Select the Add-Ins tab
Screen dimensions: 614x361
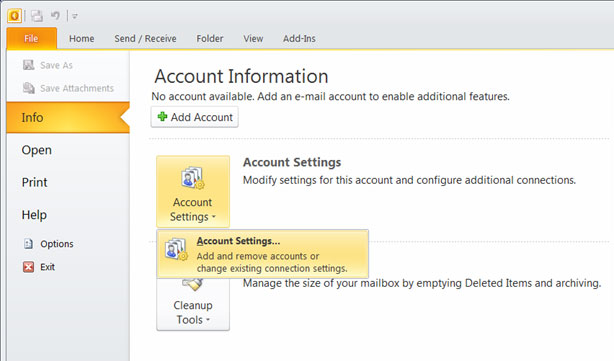pyautogui.click(x=299, y=38)
